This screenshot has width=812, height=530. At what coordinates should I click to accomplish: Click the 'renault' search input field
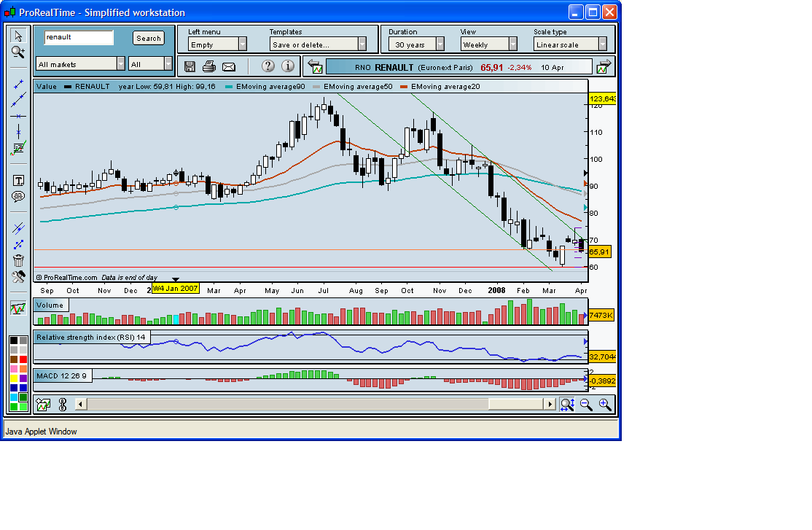click(x=79, y=37)
